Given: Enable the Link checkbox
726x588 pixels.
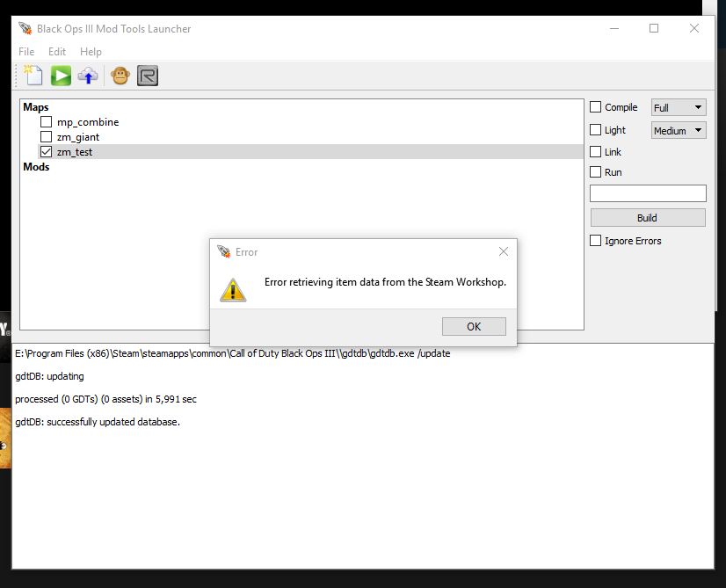Looking at the screenshot, I should click(x=595, y=151).
